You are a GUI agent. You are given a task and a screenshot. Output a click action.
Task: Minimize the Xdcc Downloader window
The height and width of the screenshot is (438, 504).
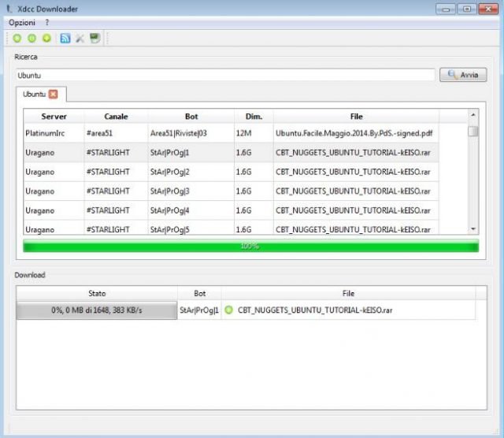(x=446, y=9)
